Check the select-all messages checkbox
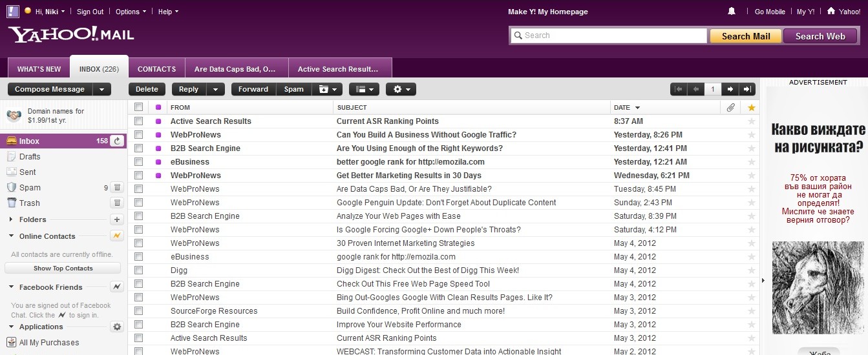 click(x=138, y=108)
